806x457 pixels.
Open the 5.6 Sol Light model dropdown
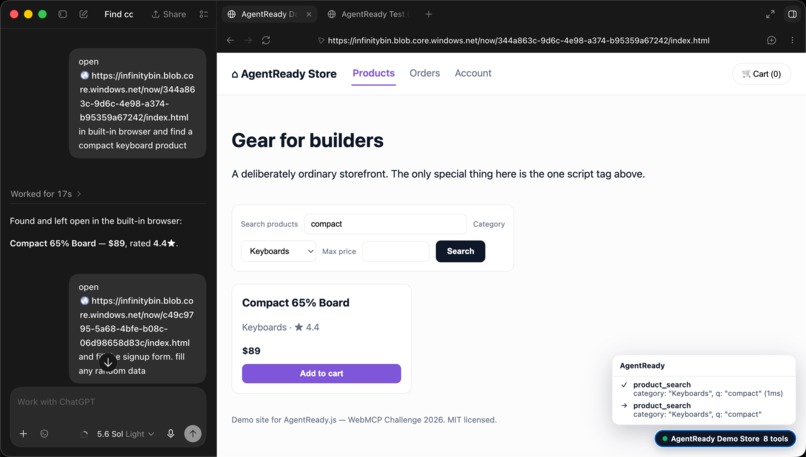click(x=125, y=434)
